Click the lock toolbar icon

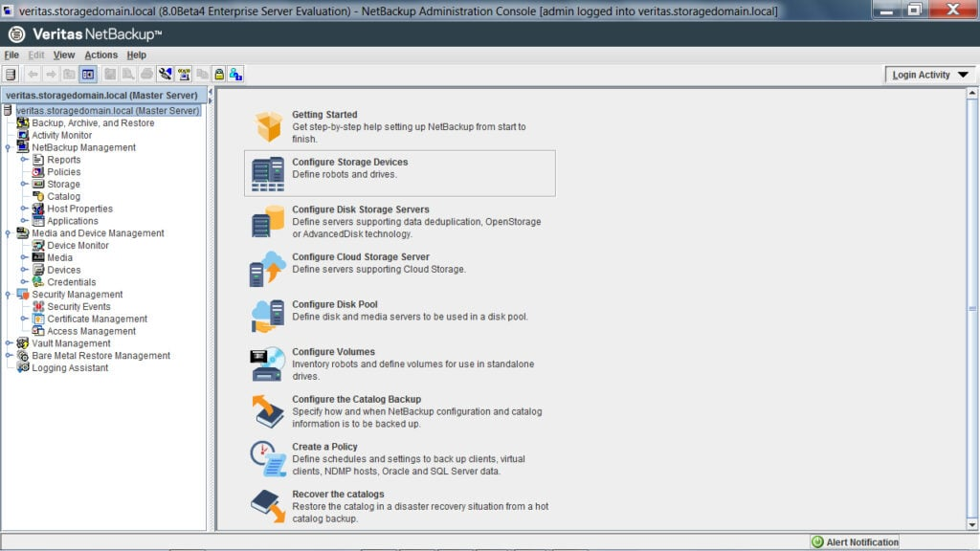(x=218, y=74)
